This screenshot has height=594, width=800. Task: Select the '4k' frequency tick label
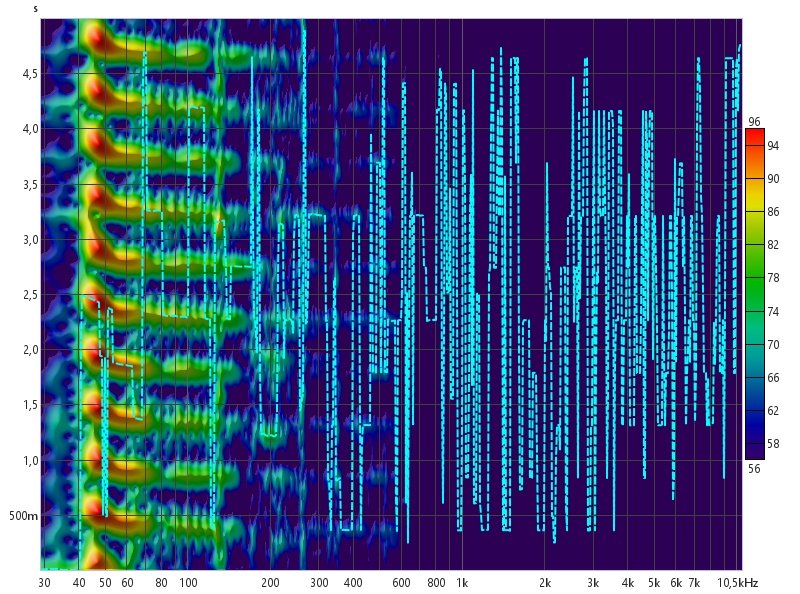628,583
